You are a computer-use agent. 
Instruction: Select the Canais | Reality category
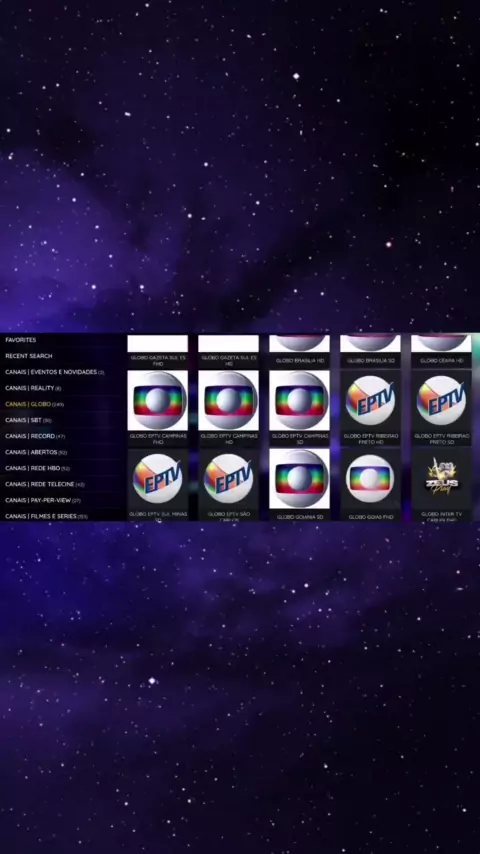[33, 388]
